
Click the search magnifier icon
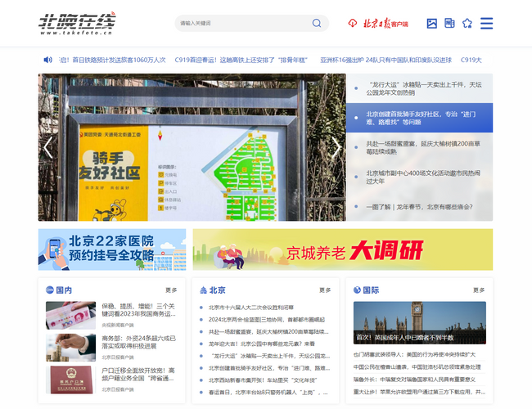coord(317,23)
